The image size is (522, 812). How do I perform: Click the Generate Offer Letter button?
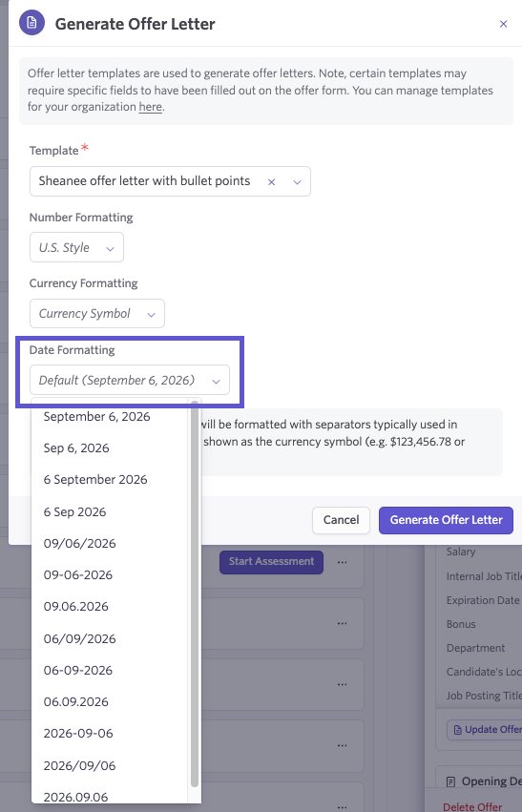(x=446, y=520)
